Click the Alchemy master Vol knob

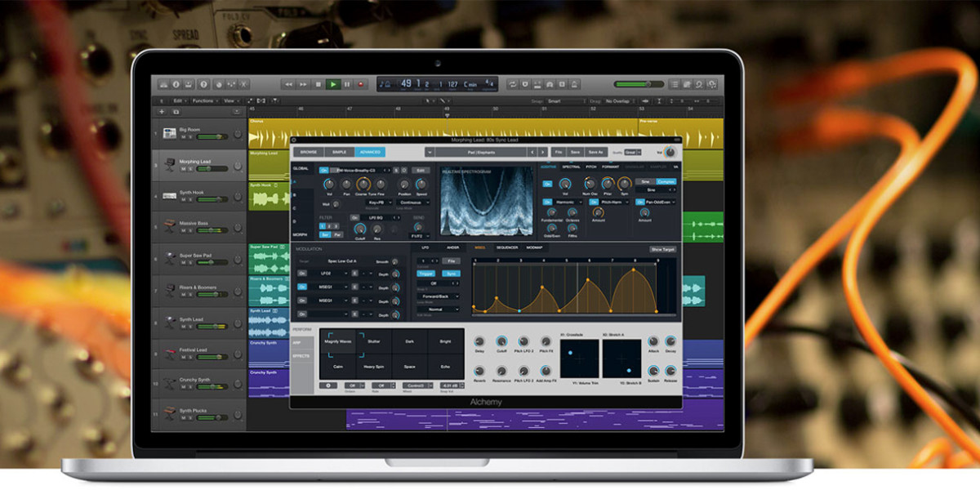[670, 152]
